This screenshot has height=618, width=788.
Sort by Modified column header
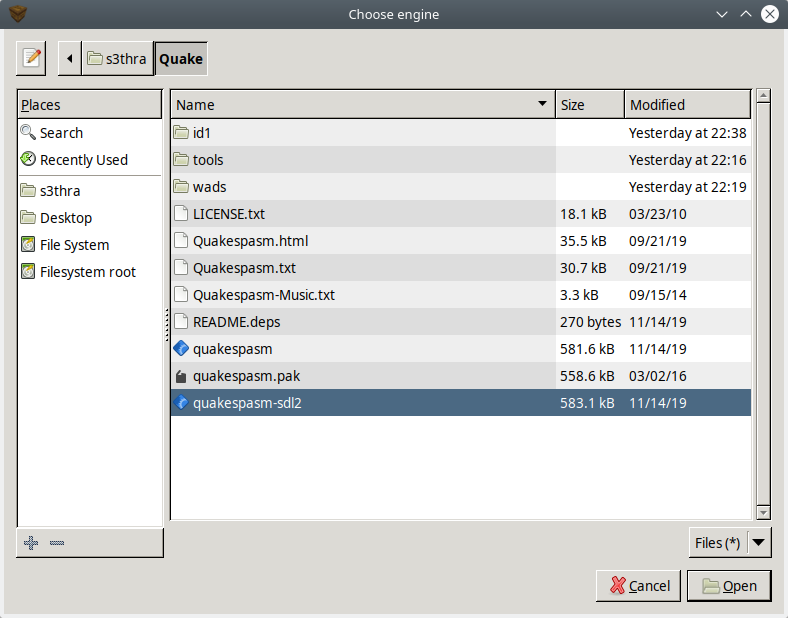[687, 105]
